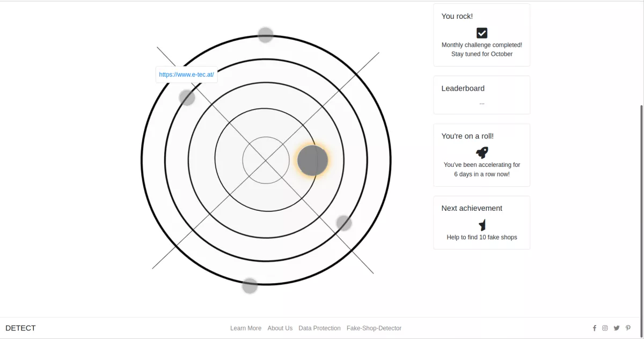Open the Data Protection page
The image size is (644, 339).
pyautogui.click(x=319, y=328)
